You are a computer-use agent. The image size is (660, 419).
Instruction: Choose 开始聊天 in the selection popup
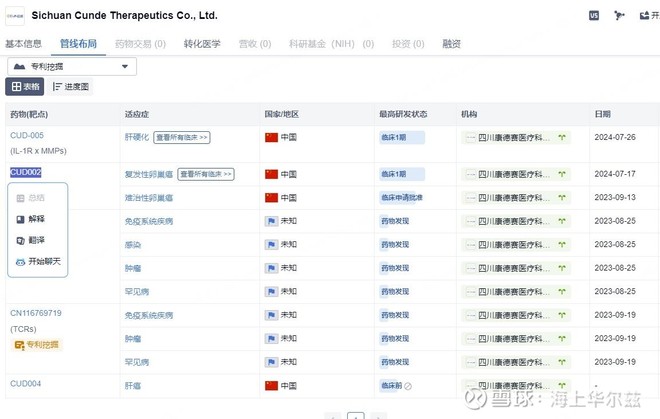pos(38,262)
